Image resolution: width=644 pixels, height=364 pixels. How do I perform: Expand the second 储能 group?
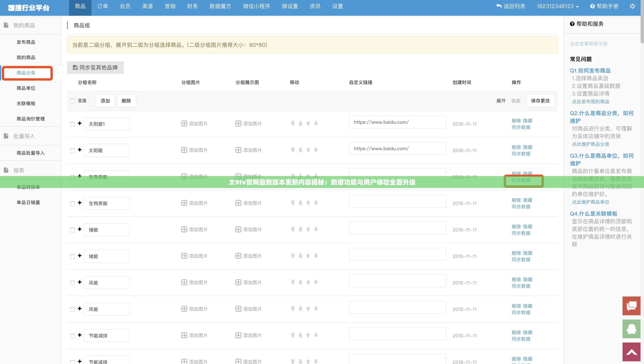[80, 256]
